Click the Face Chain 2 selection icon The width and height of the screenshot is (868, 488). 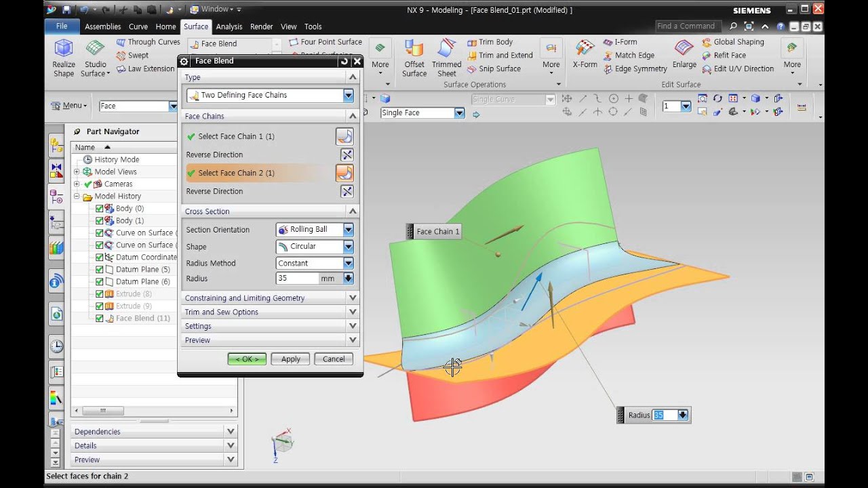point(344,173)
